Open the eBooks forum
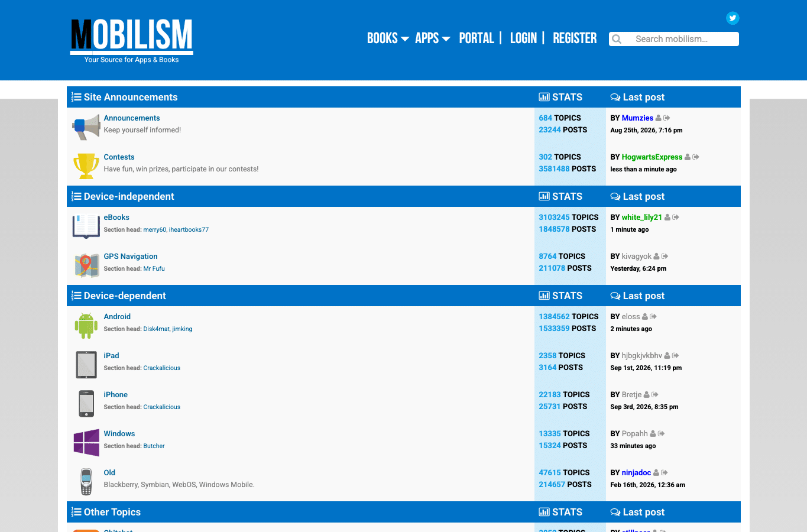 [116, 218]
